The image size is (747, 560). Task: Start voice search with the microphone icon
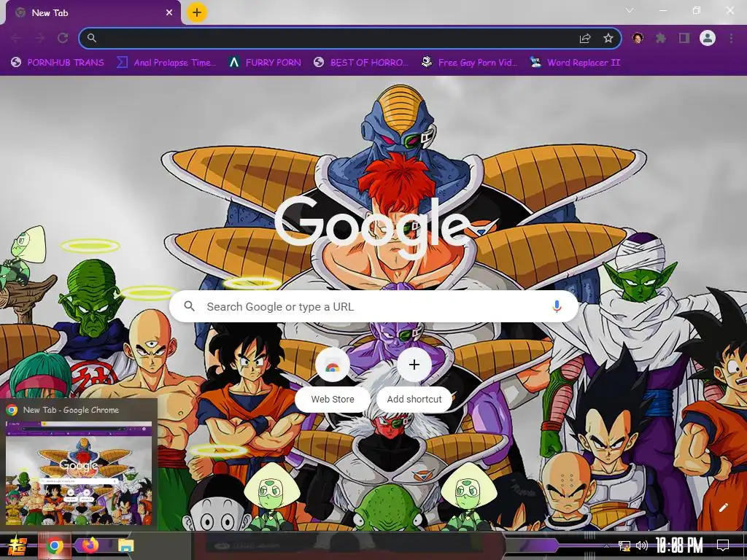pyautogui.click(x=557, y=307)
